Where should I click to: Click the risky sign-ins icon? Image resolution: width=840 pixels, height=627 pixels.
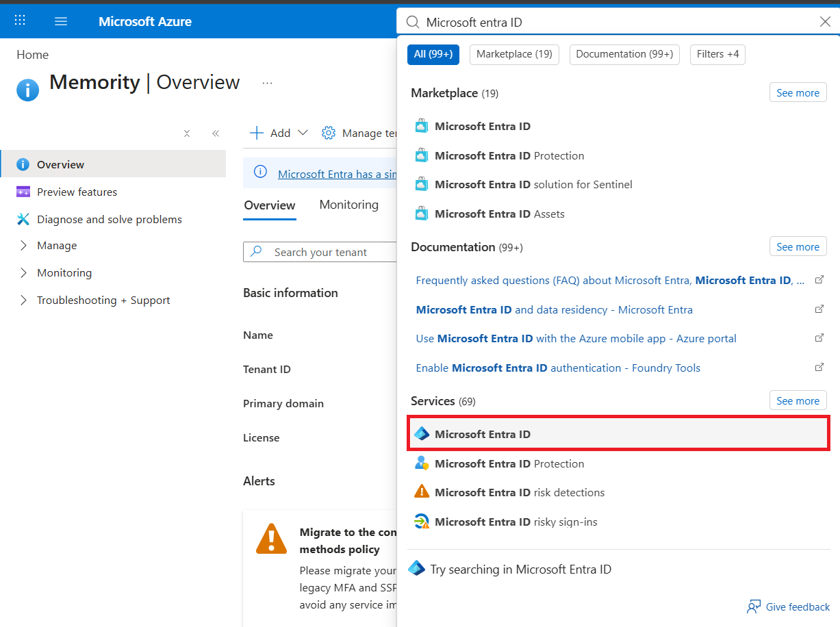tap(422, 522)
